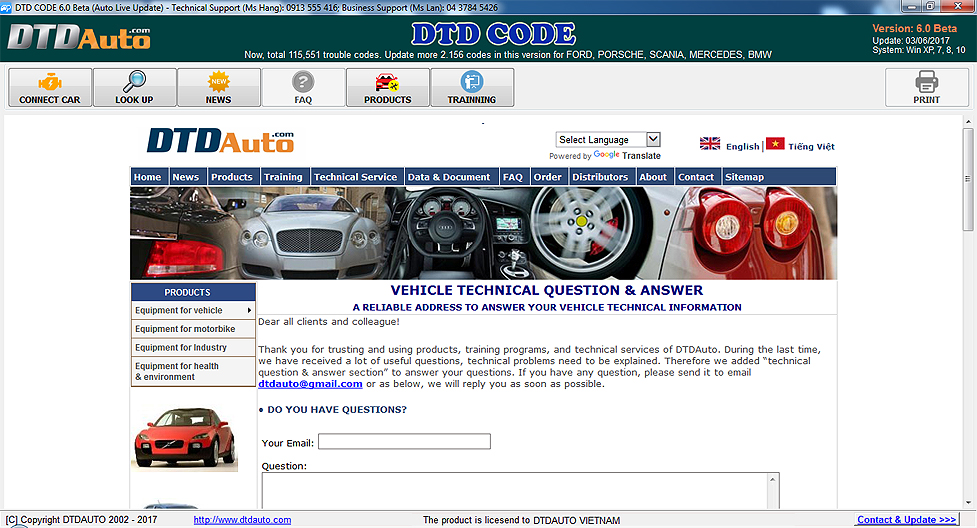Focus the Your Email input field
The height and width of the screenshot is (528, 977).
[404, 441]
